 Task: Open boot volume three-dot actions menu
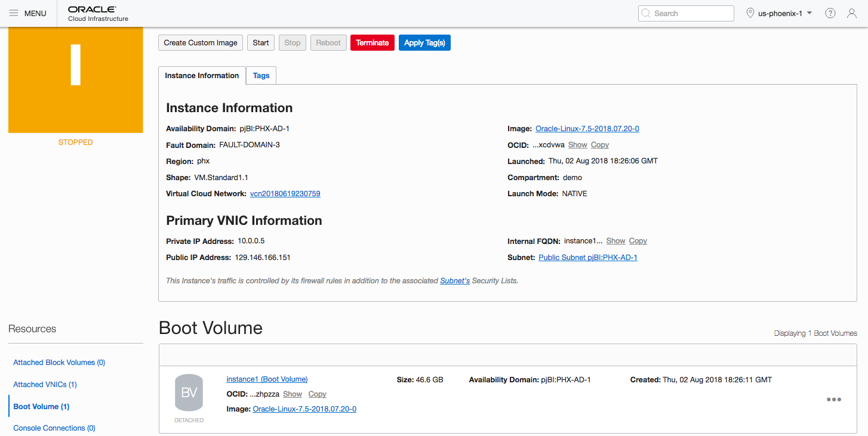click(x=833, y=400)
